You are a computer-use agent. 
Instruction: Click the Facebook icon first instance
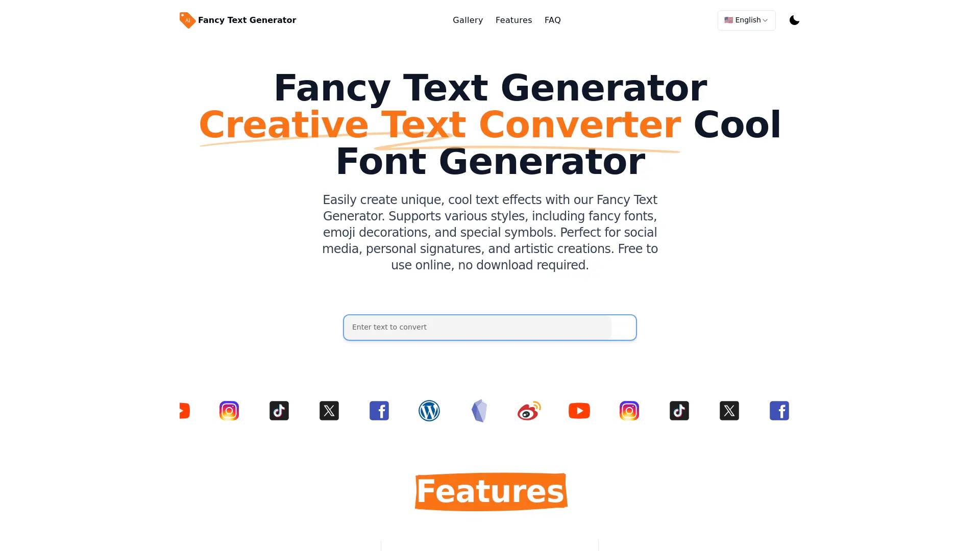380,410
